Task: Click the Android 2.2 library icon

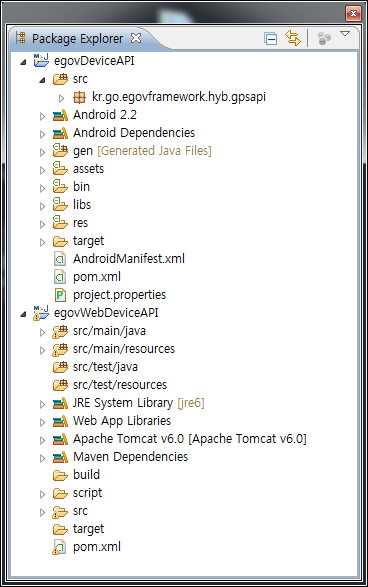Action: pyautogui.click(x=60, y=115)
